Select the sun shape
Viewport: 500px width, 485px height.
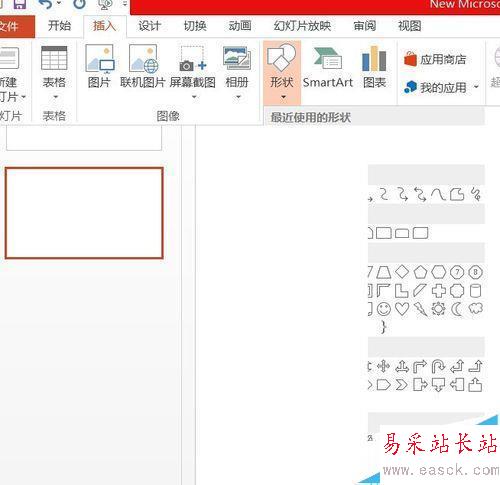click(x=438, y=309)
